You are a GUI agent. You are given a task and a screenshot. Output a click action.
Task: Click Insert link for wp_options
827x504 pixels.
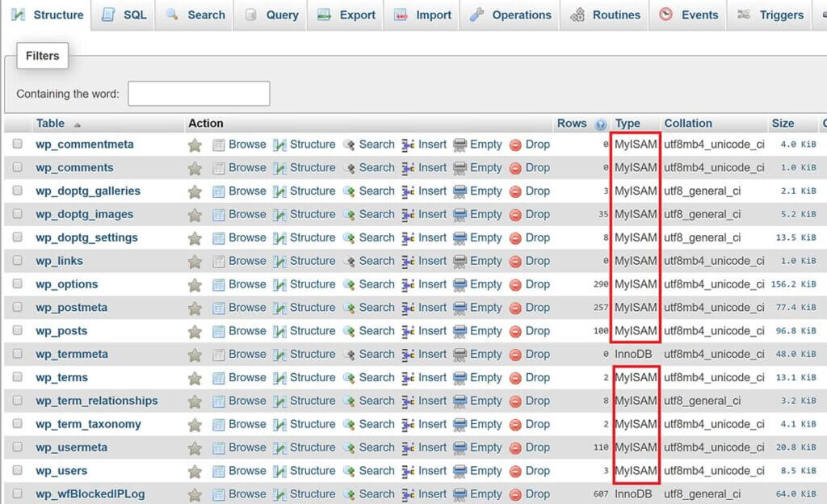click(x=432, y=284)
